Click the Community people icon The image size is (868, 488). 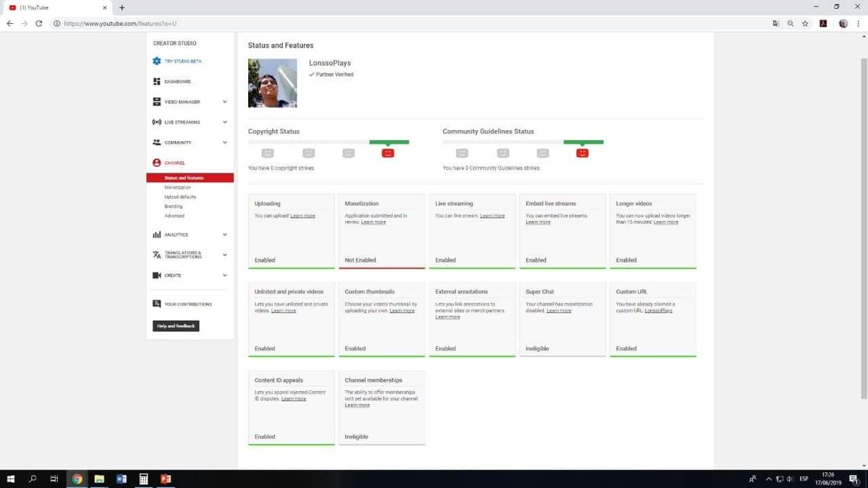[x=157, y=142]
